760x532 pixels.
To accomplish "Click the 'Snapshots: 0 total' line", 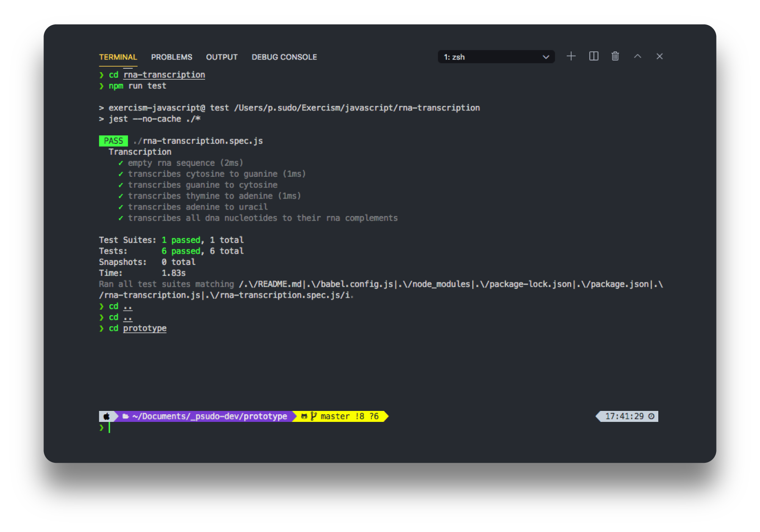I will [x=147, y=262].
